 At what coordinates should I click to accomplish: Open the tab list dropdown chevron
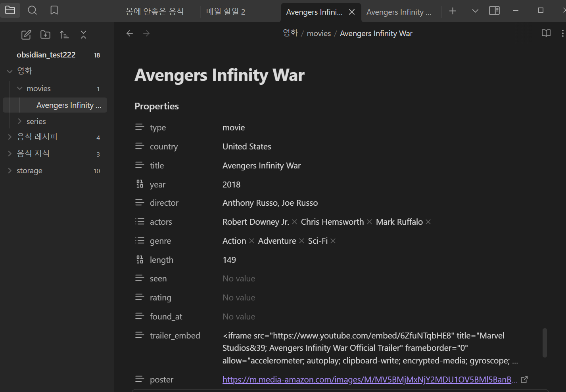475,11
